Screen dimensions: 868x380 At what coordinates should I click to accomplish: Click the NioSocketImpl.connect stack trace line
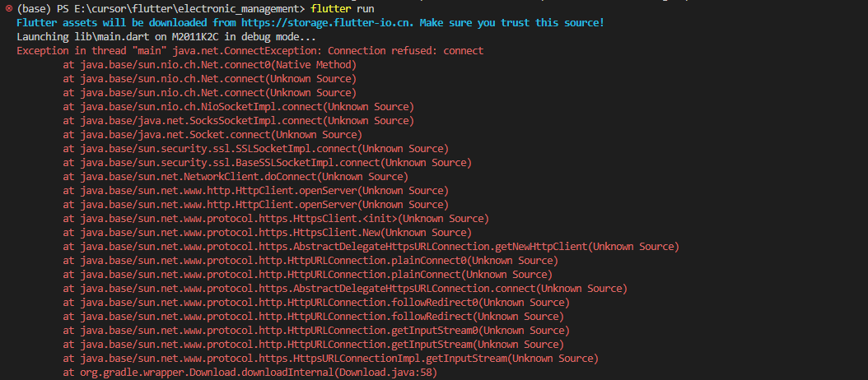[238, 106]
